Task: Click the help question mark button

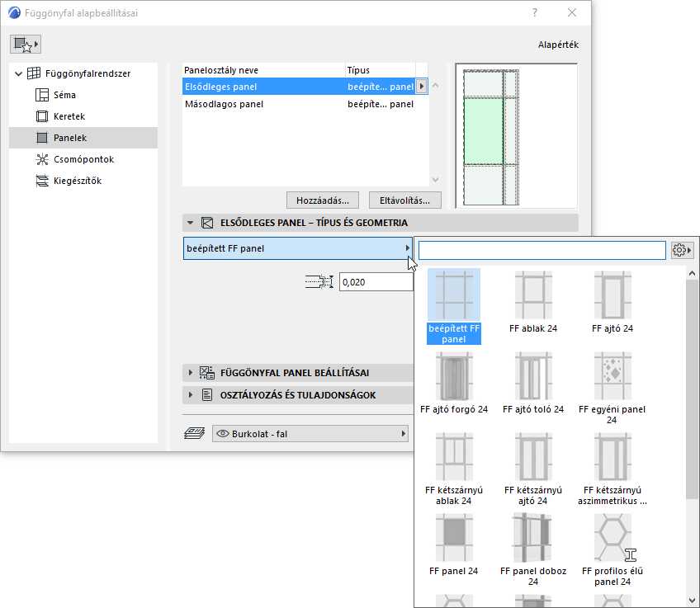Action: pos(534,12)
